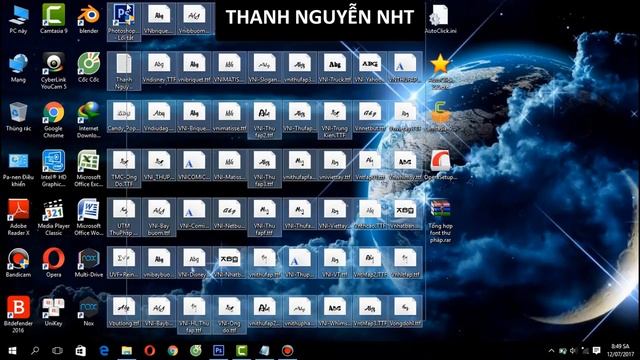Select the Vtsutlong.ttf font file
Image resolution: width=640 pixels, height=360 pixels.
point(124,311)
